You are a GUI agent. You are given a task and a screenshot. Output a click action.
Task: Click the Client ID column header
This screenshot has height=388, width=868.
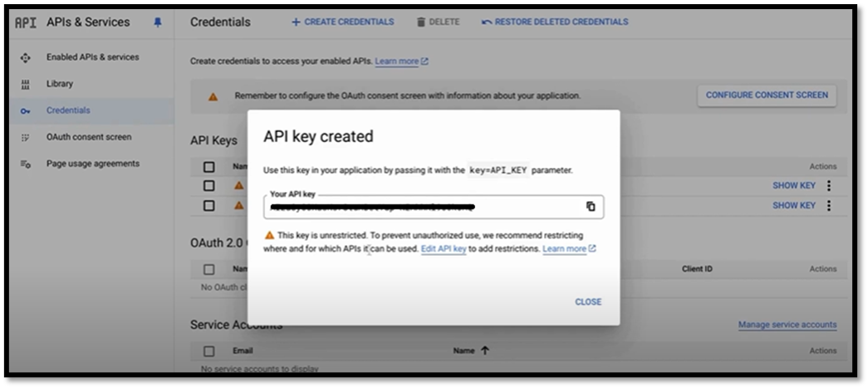tap(697, 269)
